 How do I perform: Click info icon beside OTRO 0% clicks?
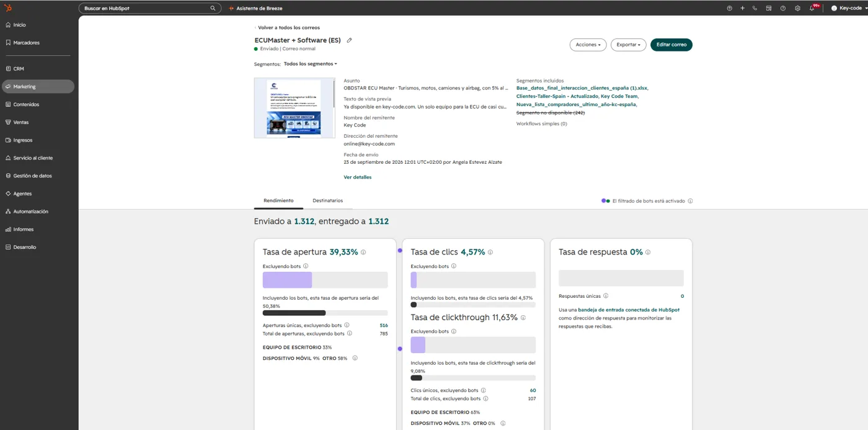tap(503, 423)
